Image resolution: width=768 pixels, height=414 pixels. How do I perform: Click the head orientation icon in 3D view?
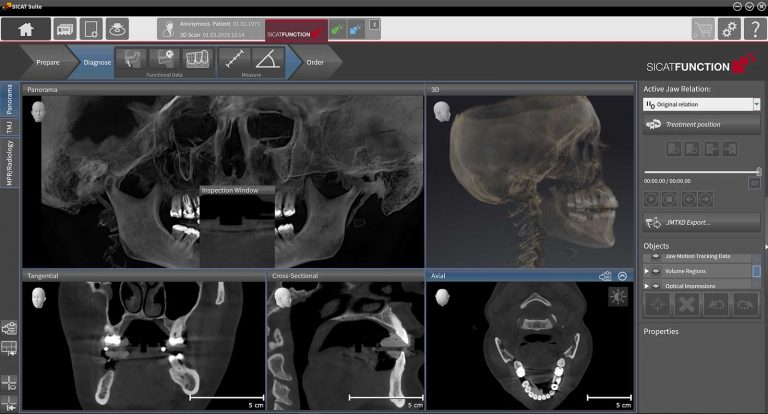(440, 110)
